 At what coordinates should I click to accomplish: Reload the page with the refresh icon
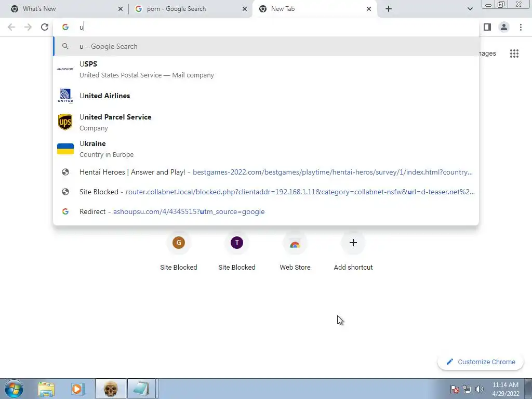(45, 27)
